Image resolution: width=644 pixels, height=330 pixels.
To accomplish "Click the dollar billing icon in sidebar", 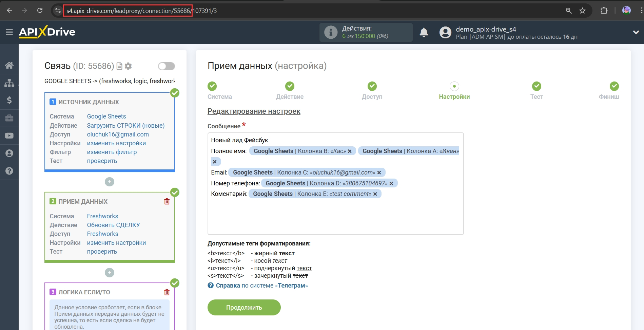I will pyautogui.click(x=9, y=100).
